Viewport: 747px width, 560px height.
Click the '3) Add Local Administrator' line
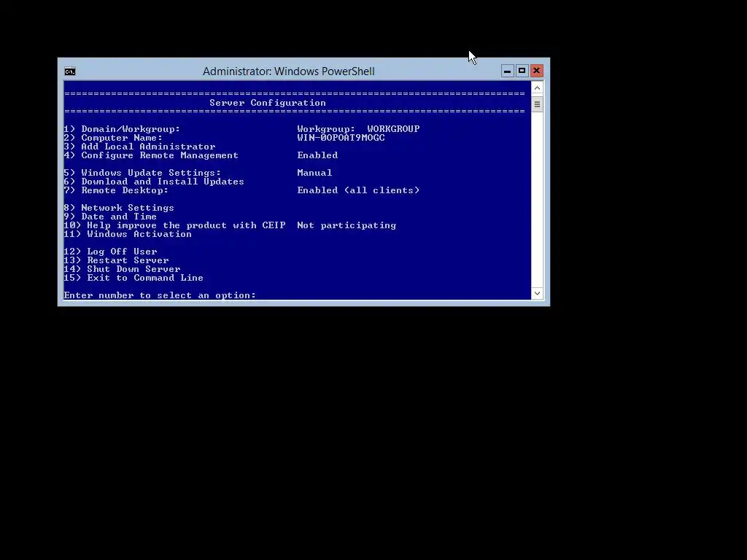[x=139, y=147]
